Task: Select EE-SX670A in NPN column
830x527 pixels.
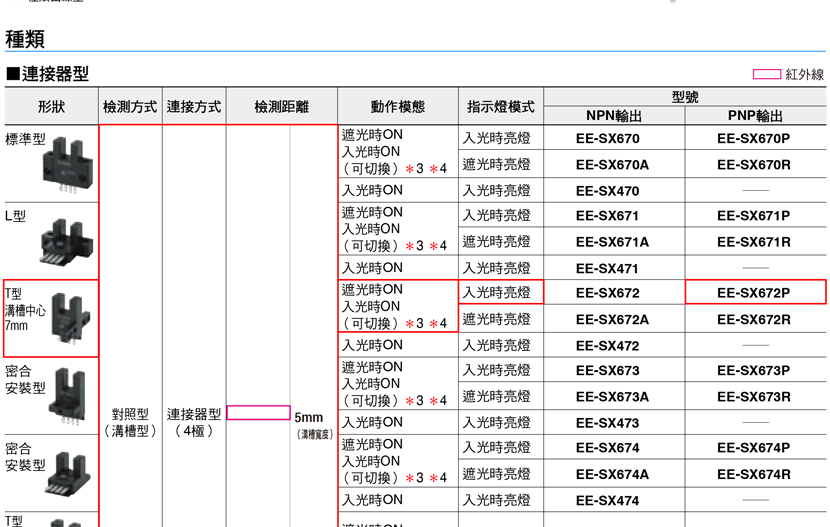Action: 612,165
